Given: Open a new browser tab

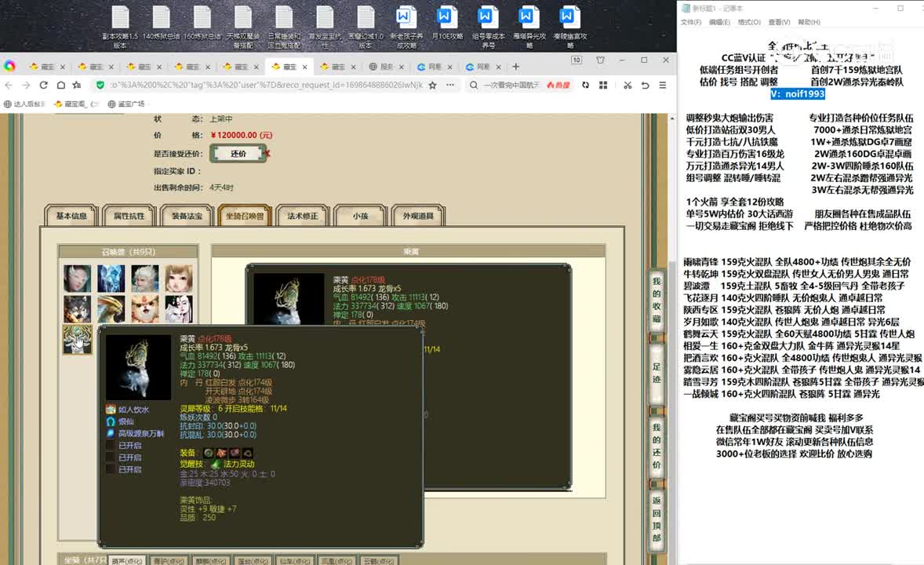Looking at the screenshot, I should 515,67.
